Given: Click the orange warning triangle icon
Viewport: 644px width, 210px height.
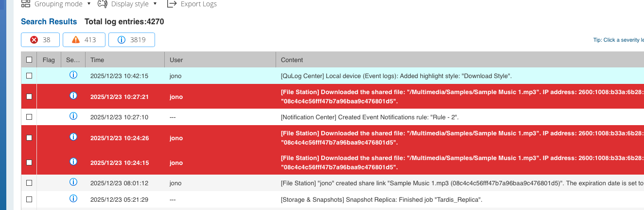Looking at the screenshot, I should point(75,40).
